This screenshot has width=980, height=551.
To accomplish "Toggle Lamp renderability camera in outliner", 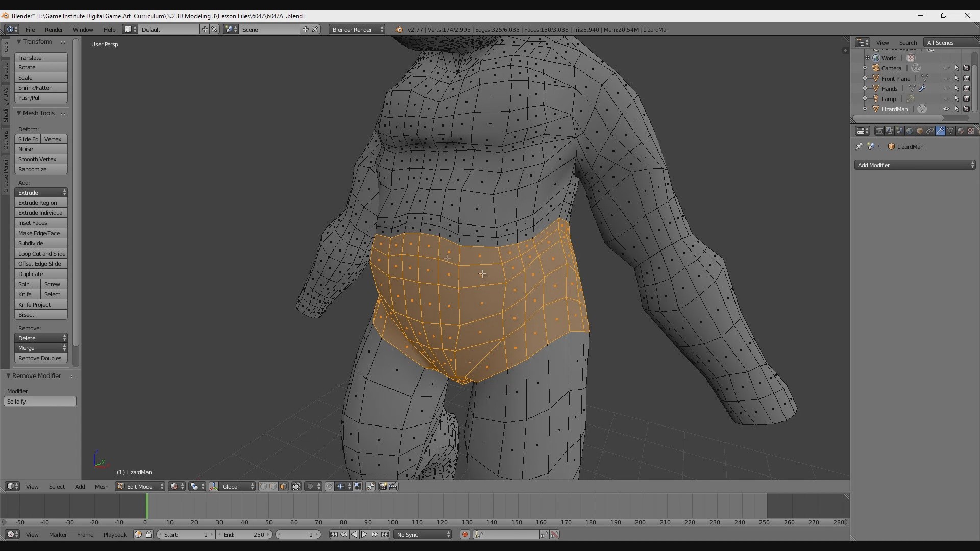I will pos(966,98).
